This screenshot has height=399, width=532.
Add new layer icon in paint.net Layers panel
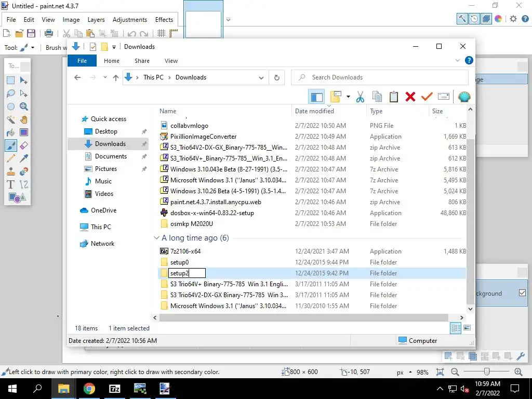(x=448, y=356)
